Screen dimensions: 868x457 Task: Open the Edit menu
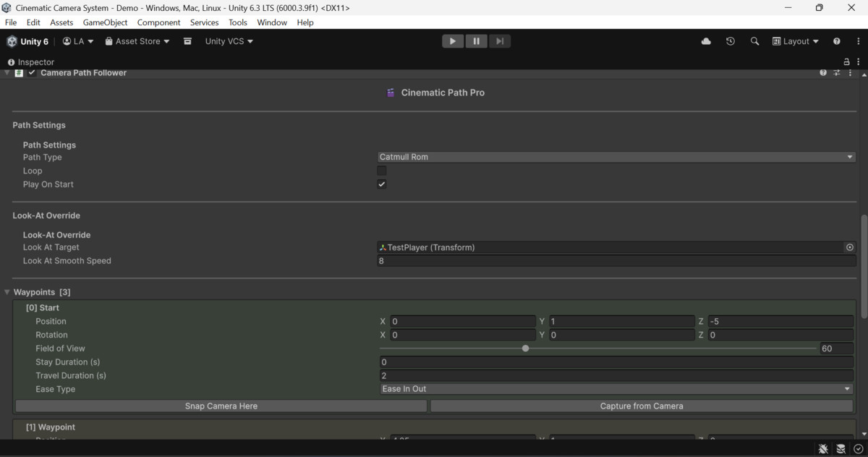coord(33,22)
